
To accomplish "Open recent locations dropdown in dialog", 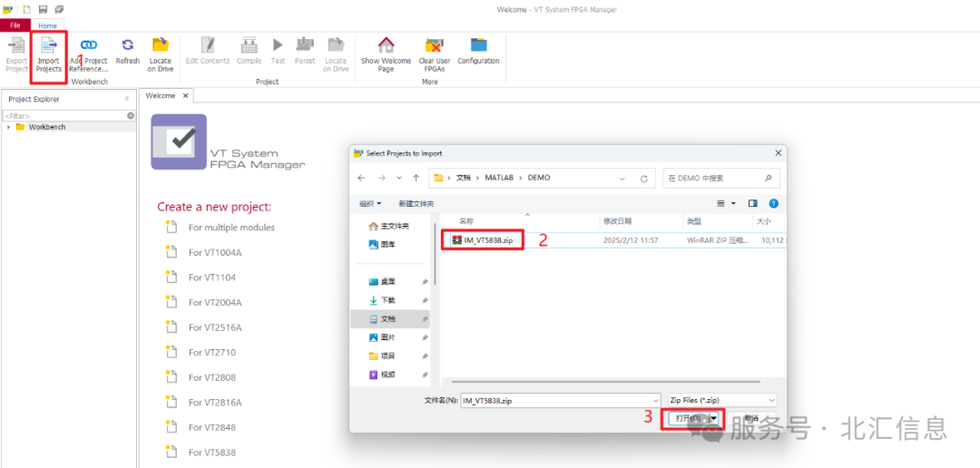I will [400, 178].
